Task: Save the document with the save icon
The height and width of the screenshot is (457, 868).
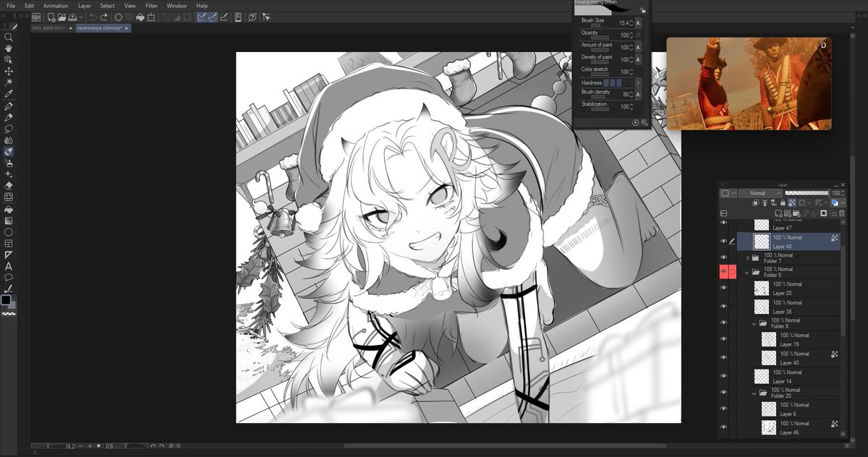Action: (72, 17)
